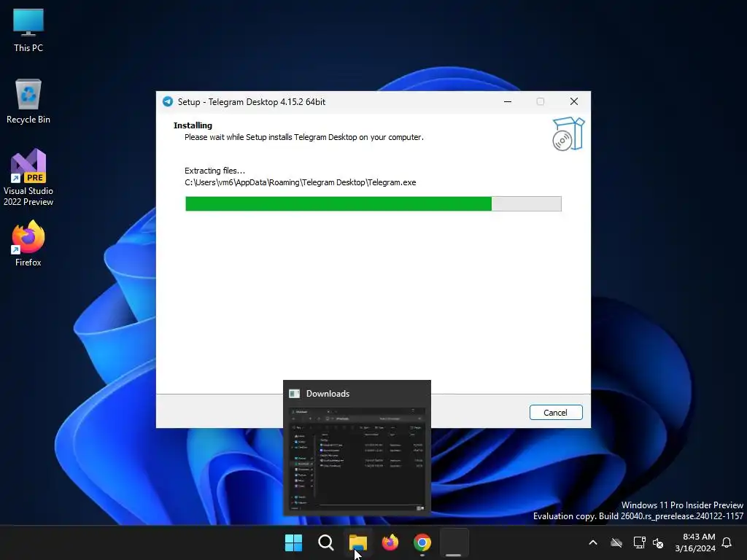Open network status tray icon
Image resolution: width=747 pixels, height=560 pixels.
(x=639, y=542)
